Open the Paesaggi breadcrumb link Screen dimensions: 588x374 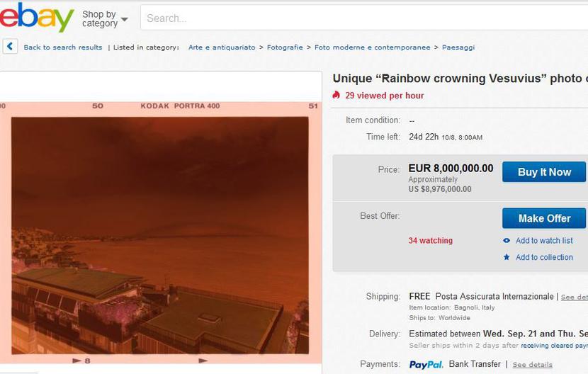(x=458, y=47)
